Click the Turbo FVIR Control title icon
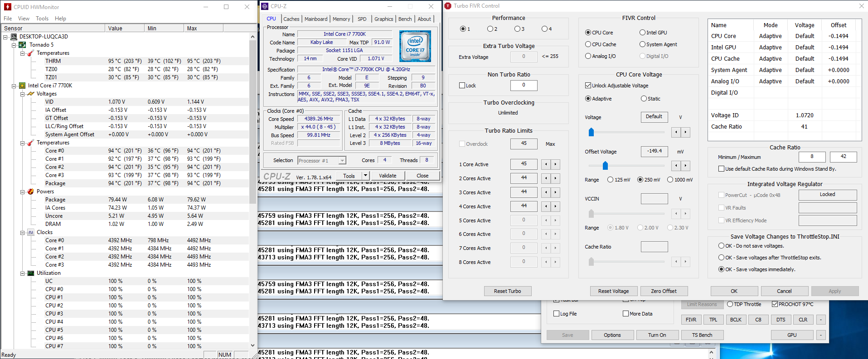868x359 pixels. [x=448, y=6]
